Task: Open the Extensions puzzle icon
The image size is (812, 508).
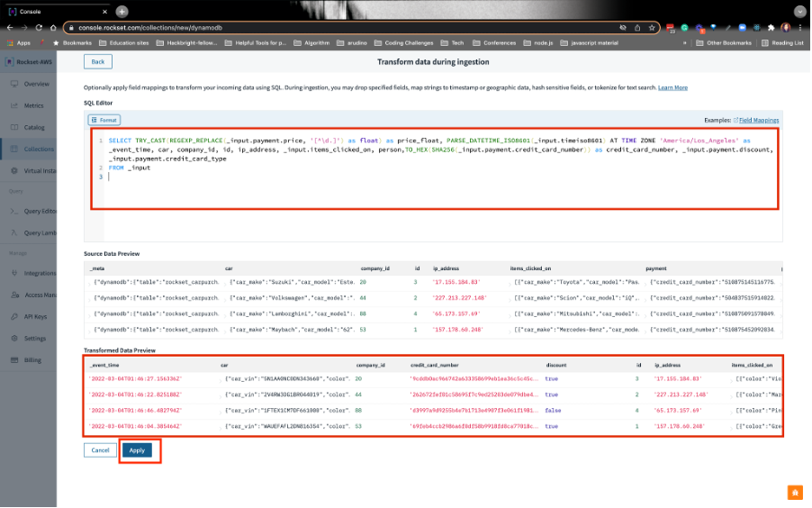Action: (x=771, y=28)
